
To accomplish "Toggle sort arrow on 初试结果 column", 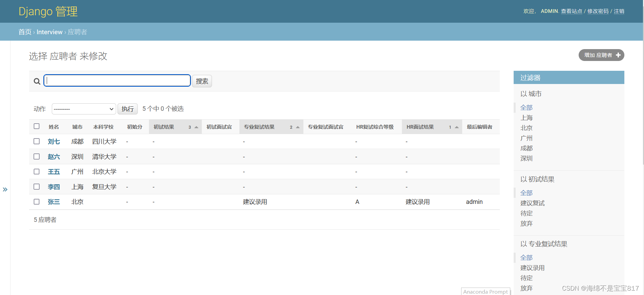I will pos(196,127).
